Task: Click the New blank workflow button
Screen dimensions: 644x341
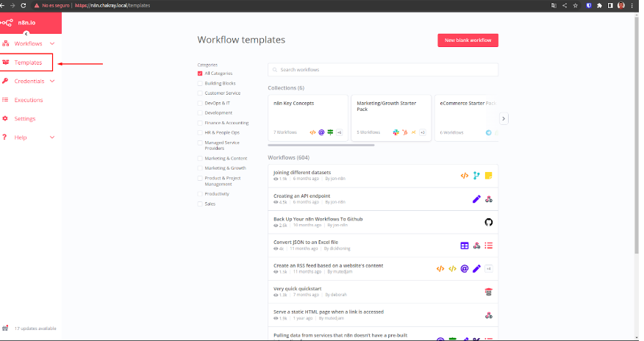Action: point(467,40)
